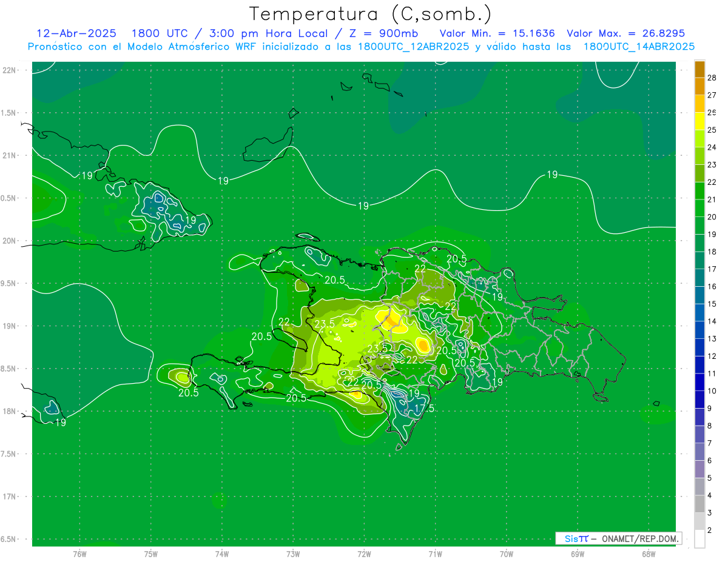
Task: Click the "20N" latitude axis label
Action: [x=8, y=241]
